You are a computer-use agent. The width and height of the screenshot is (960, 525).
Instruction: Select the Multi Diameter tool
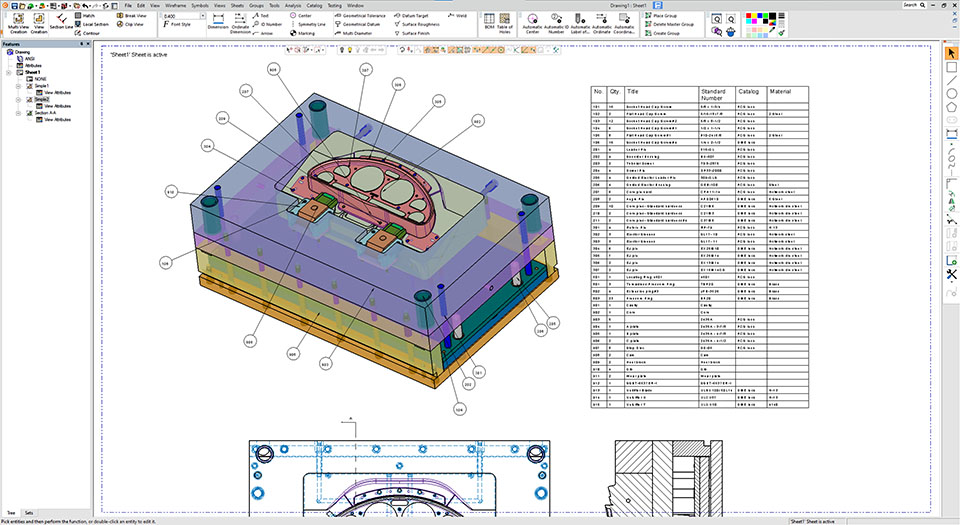click(353, 33)
